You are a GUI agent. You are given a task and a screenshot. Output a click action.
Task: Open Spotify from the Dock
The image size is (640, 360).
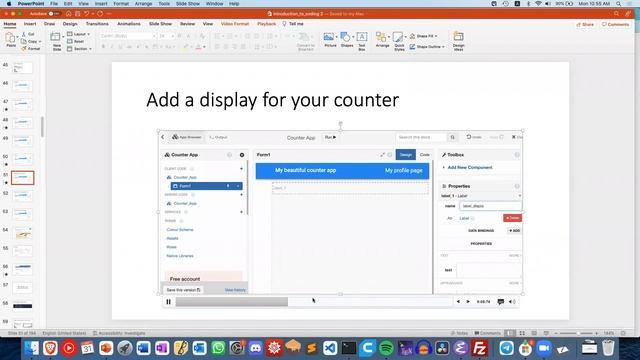(x=386, y=348)
